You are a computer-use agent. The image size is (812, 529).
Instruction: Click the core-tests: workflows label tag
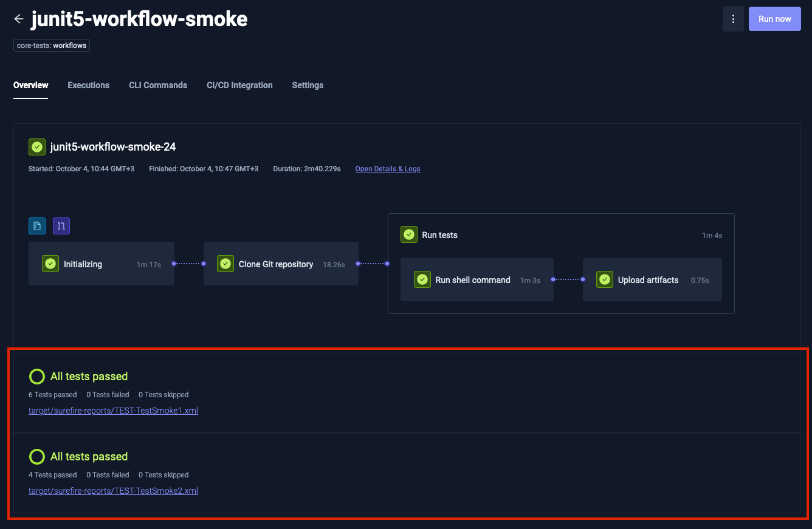pyautogui.click(x=52, y=46)
